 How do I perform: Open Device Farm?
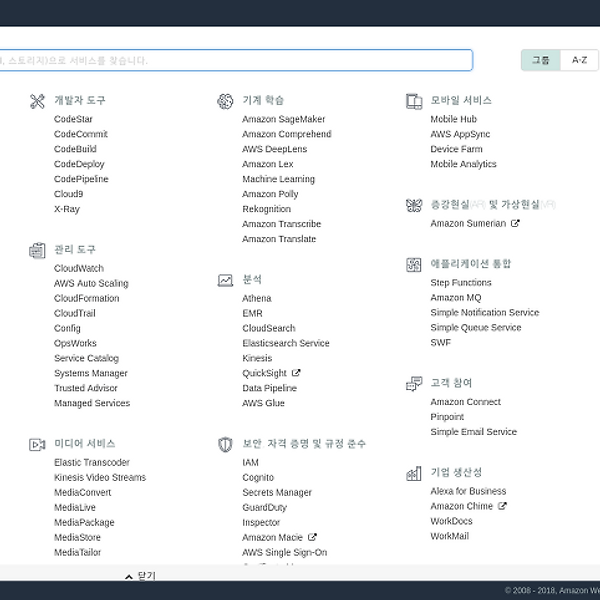(x=456, y=149)
